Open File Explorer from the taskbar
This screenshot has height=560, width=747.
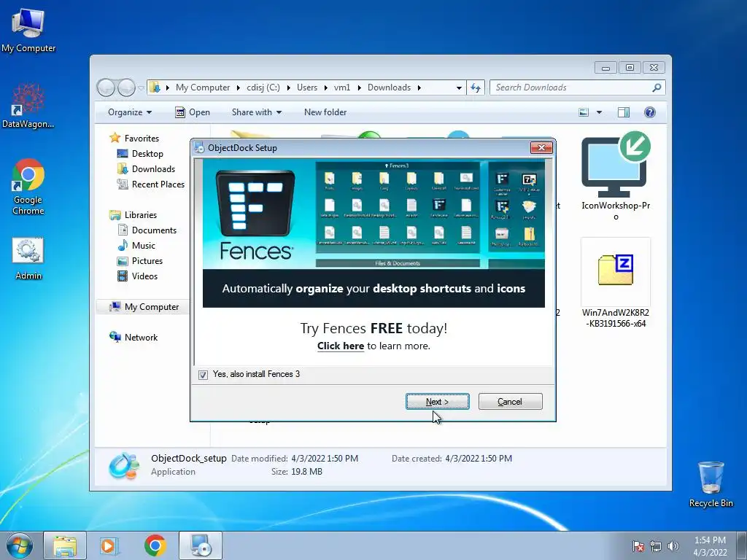tap(65, 545)
